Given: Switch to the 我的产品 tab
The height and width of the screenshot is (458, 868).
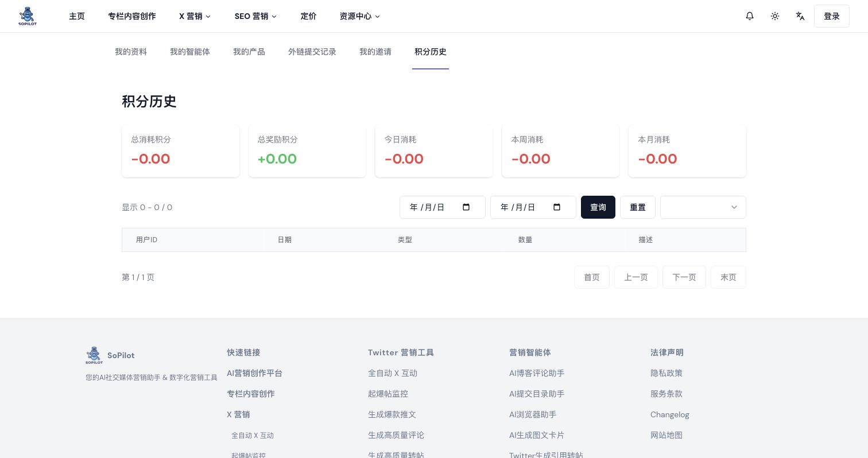Looking at the screenshot, I should (249, 52).
